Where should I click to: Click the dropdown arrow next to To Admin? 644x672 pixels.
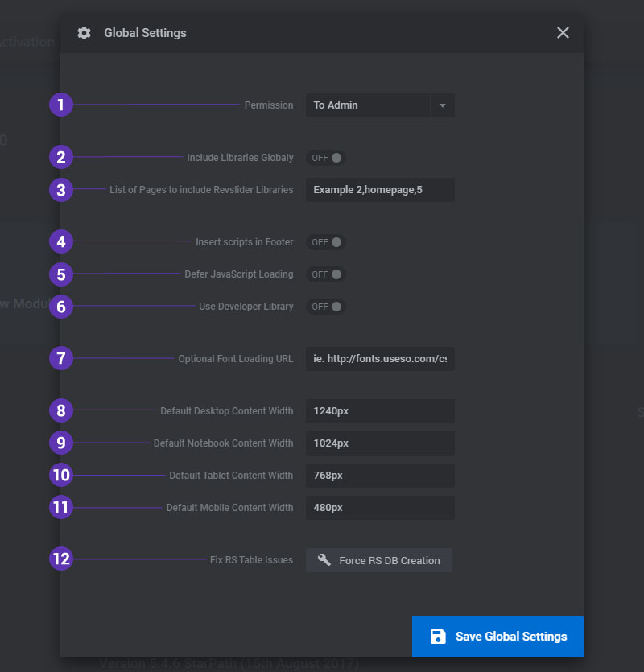coord(442,105)
